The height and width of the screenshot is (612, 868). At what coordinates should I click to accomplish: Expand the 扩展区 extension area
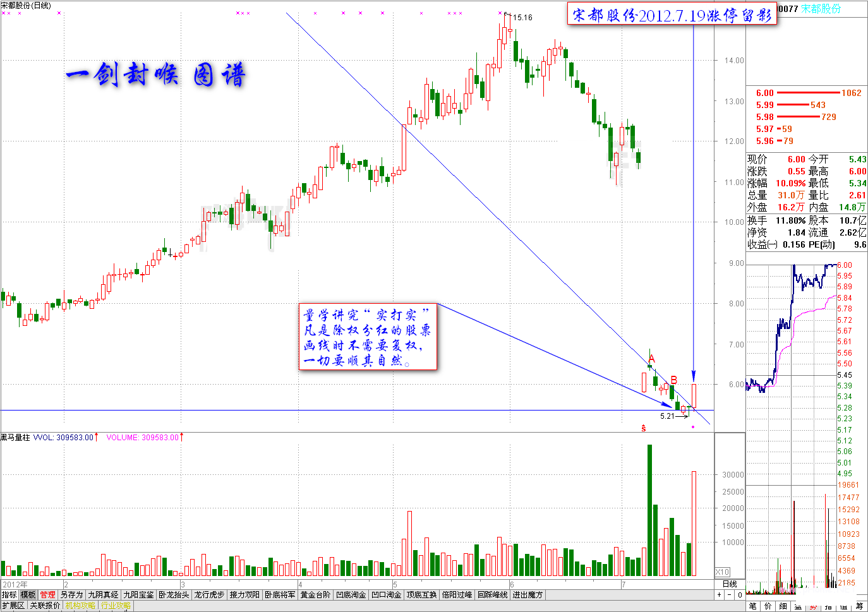tap(13, 606)
